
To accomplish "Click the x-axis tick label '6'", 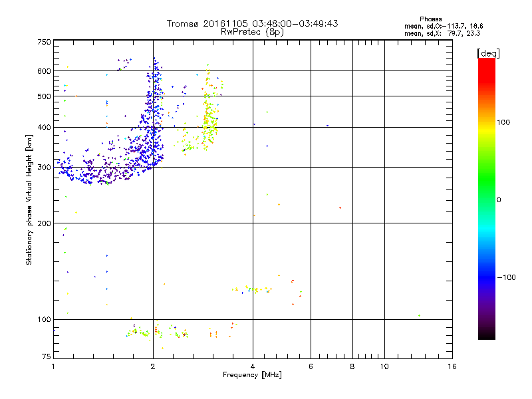I will tap(311, 366).
